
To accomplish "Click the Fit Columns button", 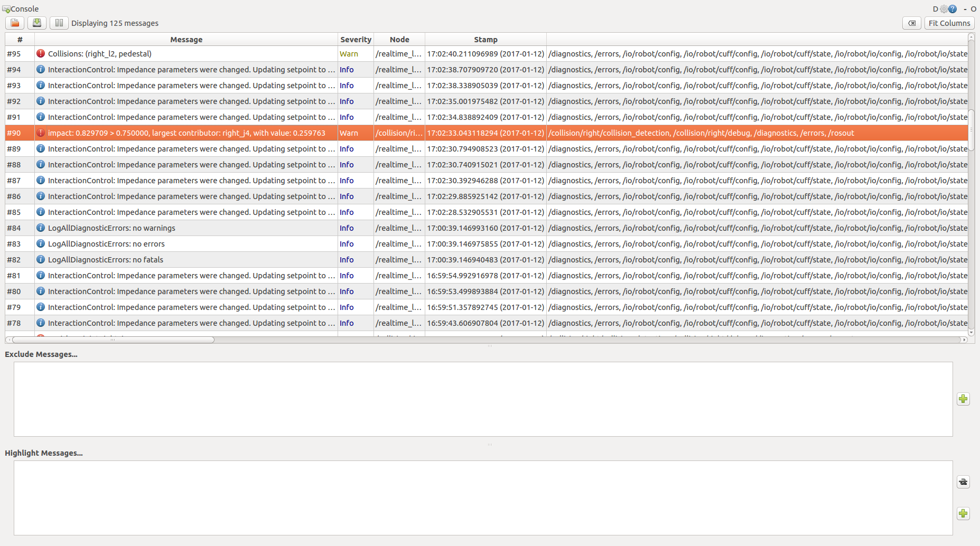I will point(949,23).
